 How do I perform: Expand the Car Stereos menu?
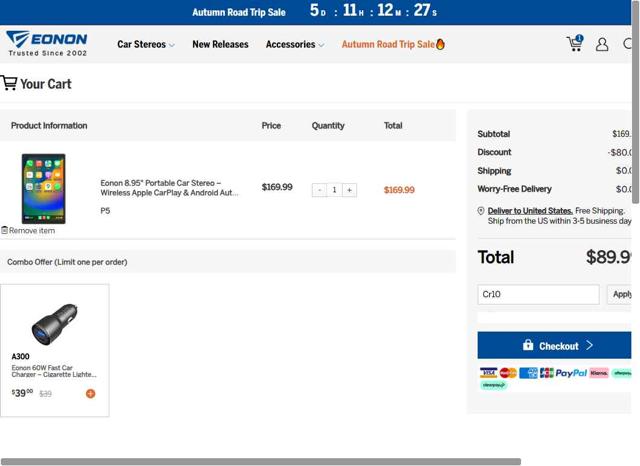click(x=146, y=44)
